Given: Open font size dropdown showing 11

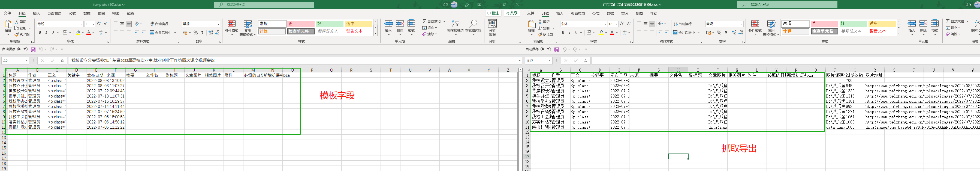Looking at the screenshot, I should (93, 24).
